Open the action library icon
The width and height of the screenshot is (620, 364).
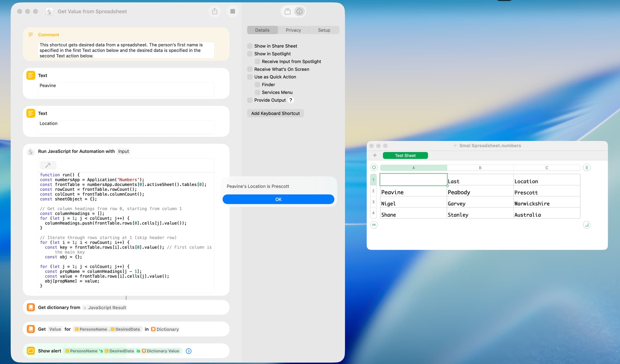[x=287, y=12]
